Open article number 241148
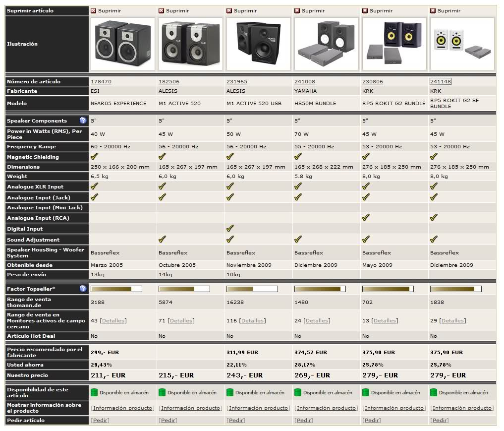Viewport: 504px width, 431px height. point(441,82)
